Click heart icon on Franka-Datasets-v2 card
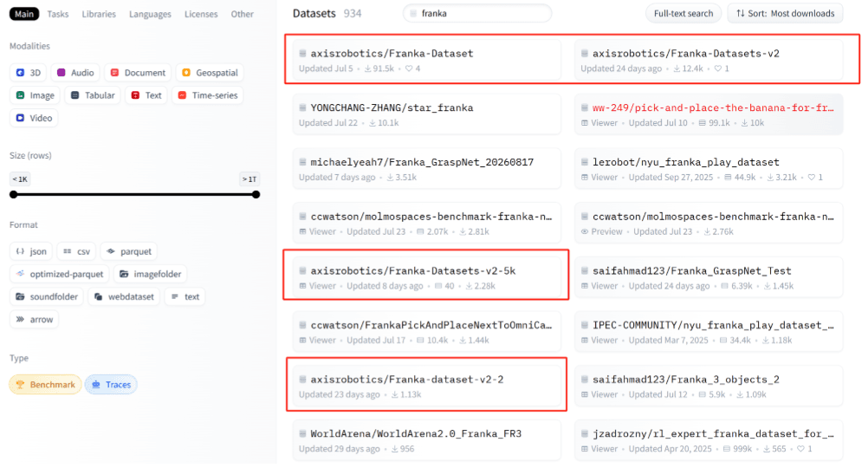This screenshot has width=868, height=468. [x=717, y=68]
